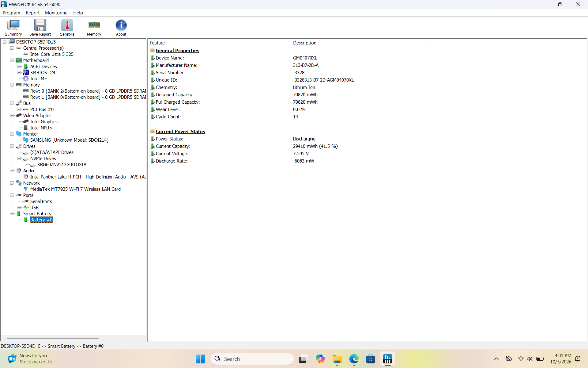Image resolution: width=588 pixels, height=368 pixels.
Task: Expand the USB node under Ports
Action: click(x=19, y=208)
